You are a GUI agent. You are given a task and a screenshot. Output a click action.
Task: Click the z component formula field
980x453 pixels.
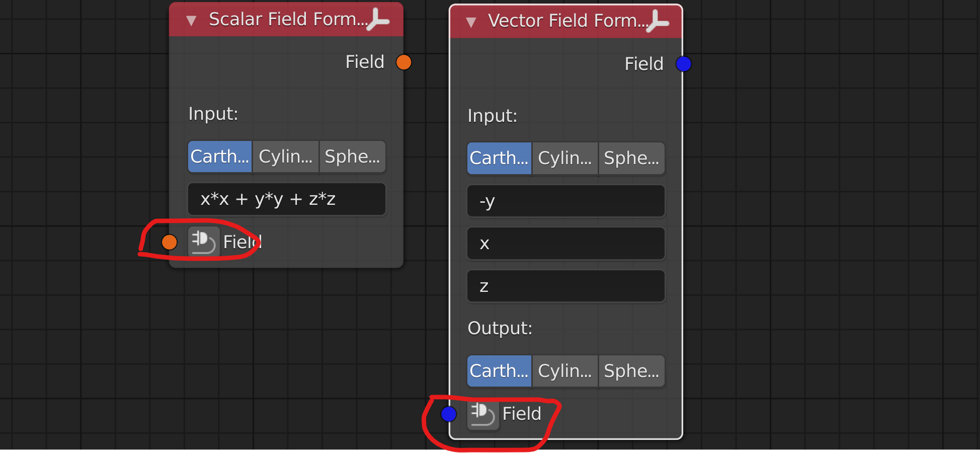click(x=566, y=286)
